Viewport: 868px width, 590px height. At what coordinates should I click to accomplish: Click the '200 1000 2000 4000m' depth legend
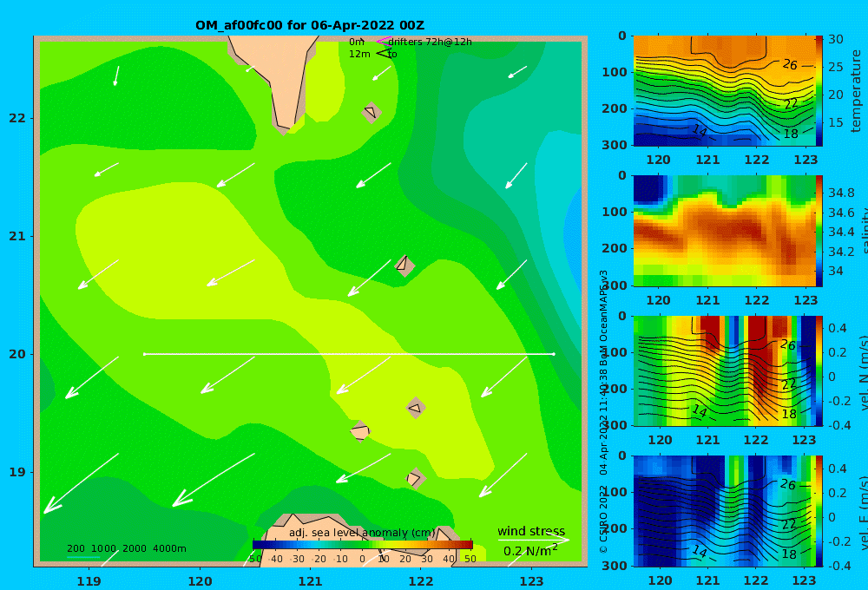coord(126,548)
